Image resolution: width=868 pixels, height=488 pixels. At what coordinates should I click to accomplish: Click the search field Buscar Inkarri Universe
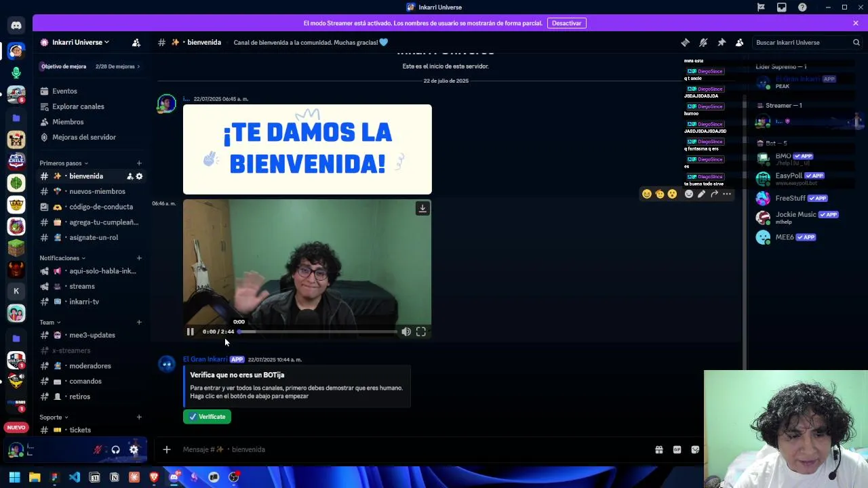pos(807,42)
